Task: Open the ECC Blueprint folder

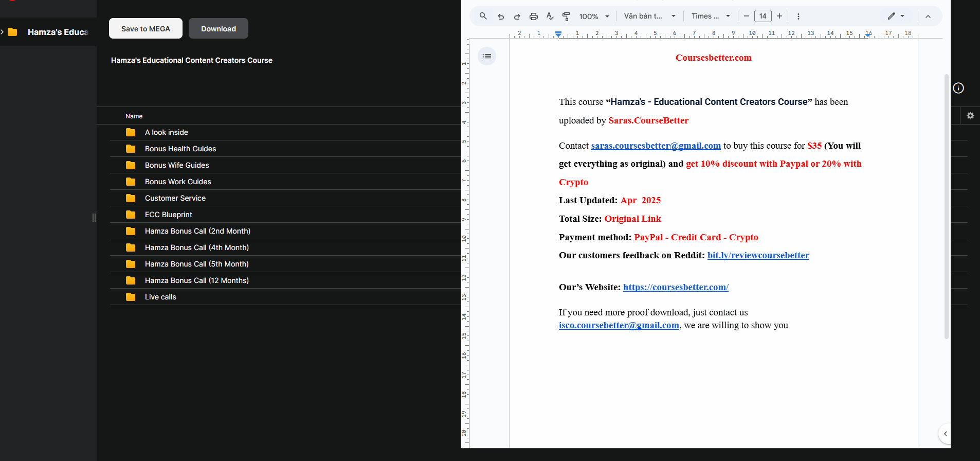Action: 285,215
